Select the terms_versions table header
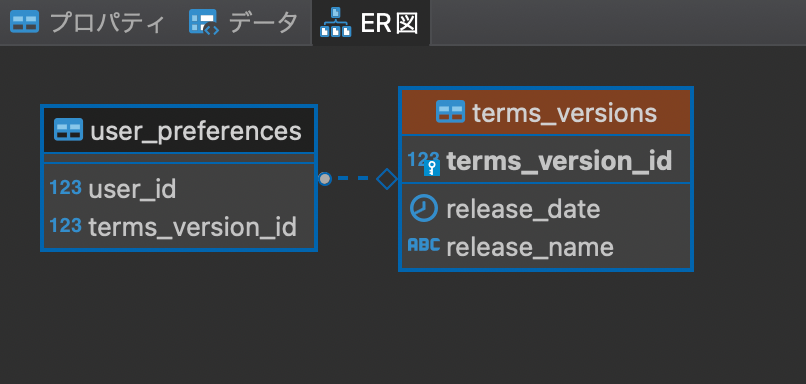 coord(546,113)
